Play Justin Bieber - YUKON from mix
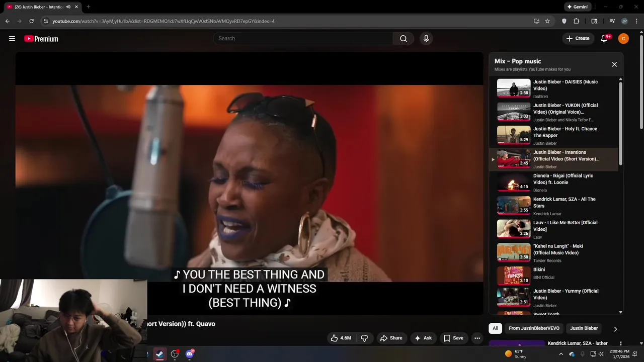Image resolution: width=644 pixels, height=362 pixels. click(x=553, y=112)
